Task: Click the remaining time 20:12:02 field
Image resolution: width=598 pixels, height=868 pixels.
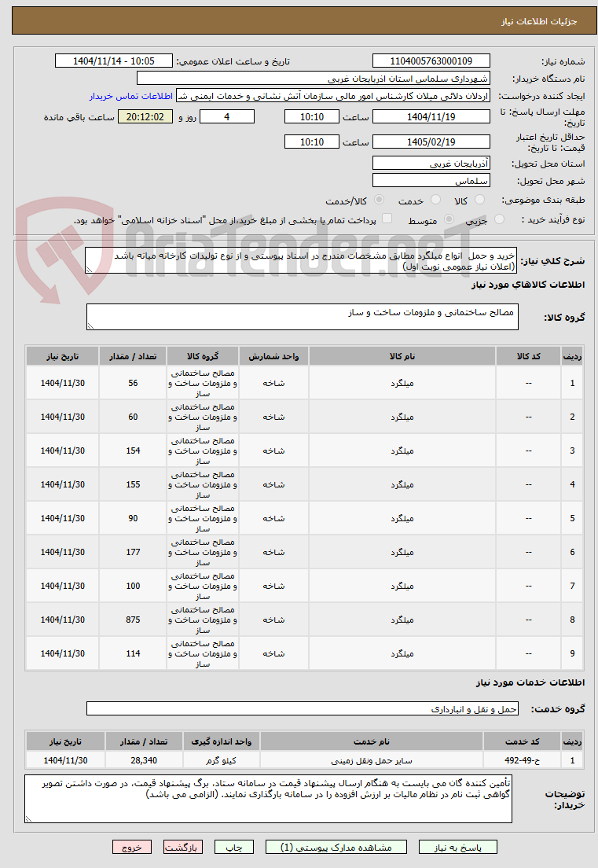Action: click(145, 117)
